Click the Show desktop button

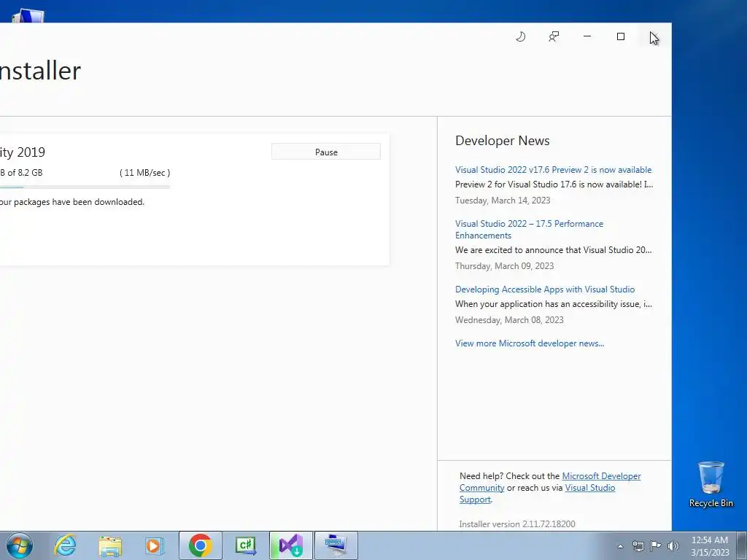click(x=742, y=545)
